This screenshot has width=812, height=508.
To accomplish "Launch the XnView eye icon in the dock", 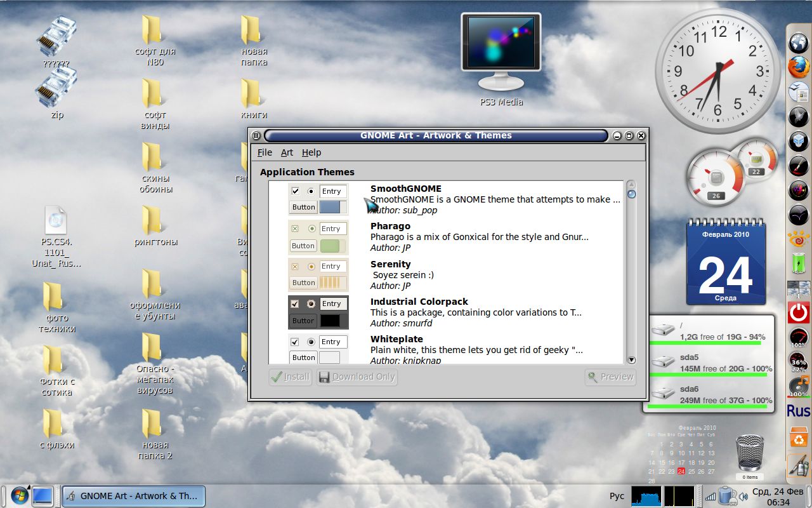I will pyautogui.click(x=798, y=239).
